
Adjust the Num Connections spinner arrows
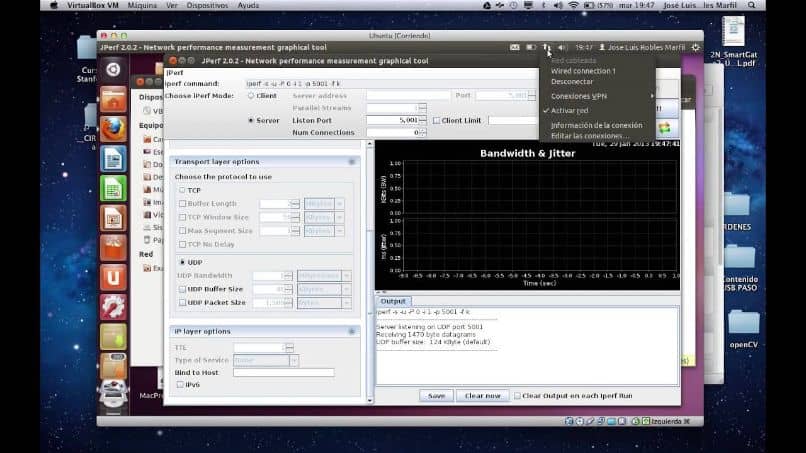423,132
